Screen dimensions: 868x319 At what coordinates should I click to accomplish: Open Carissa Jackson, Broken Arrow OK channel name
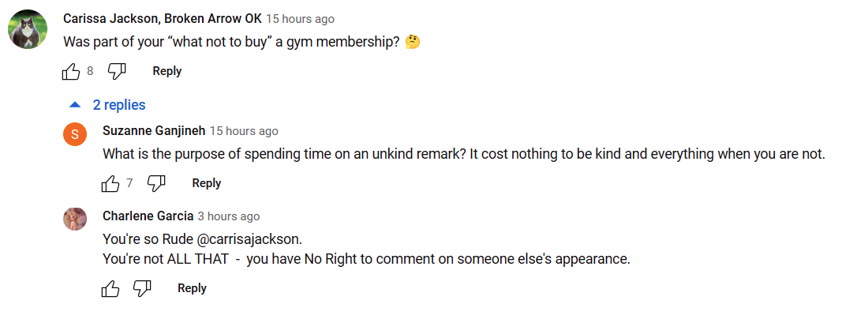(163, 18)
